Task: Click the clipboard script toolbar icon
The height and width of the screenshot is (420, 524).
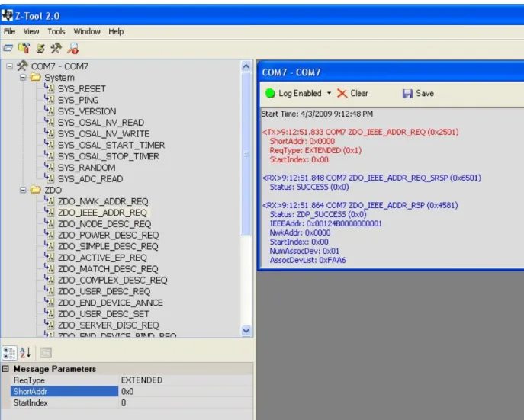Action: pos(24,49)
